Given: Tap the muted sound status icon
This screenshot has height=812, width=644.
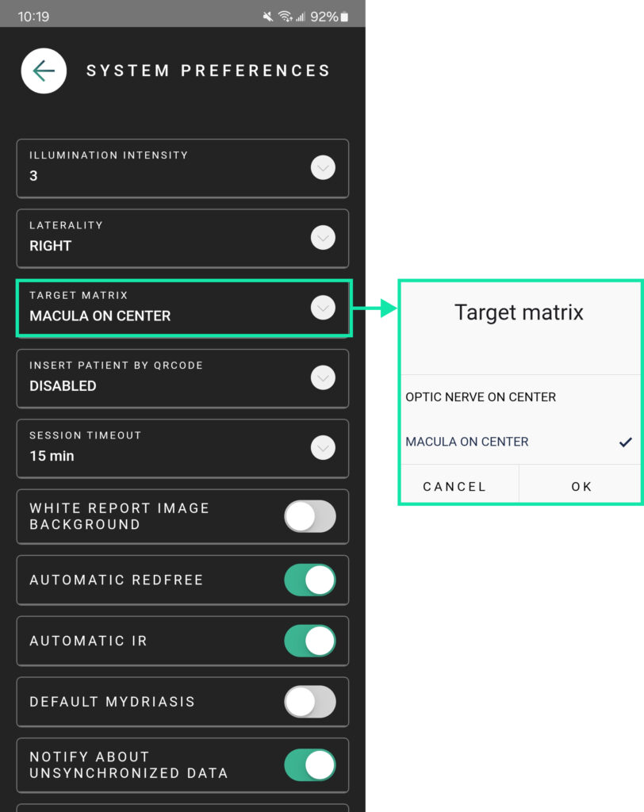Looking at the screenshot, I should coord(267,17).
